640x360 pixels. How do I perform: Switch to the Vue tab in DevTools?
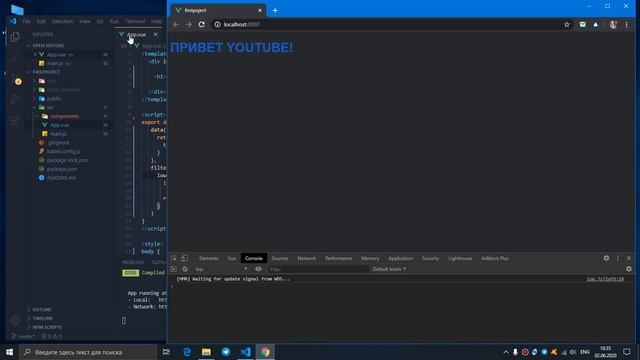(231, 258)
